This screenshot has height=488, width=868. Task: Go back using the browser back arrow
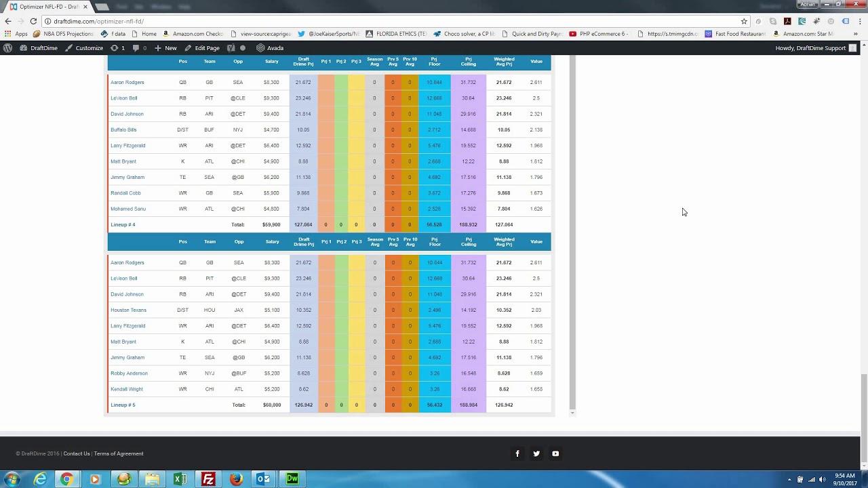tap(8, 21)
